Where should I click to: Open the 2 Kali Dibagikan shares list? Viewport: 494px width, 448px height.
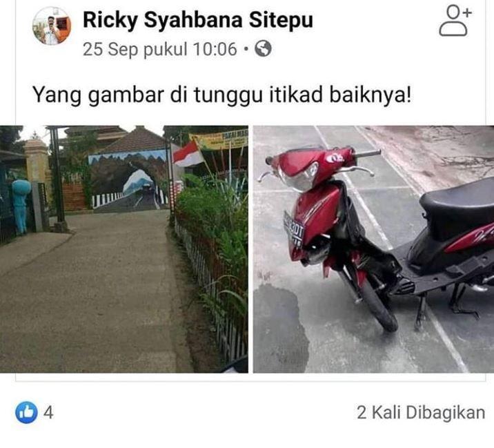pos(421,412)
